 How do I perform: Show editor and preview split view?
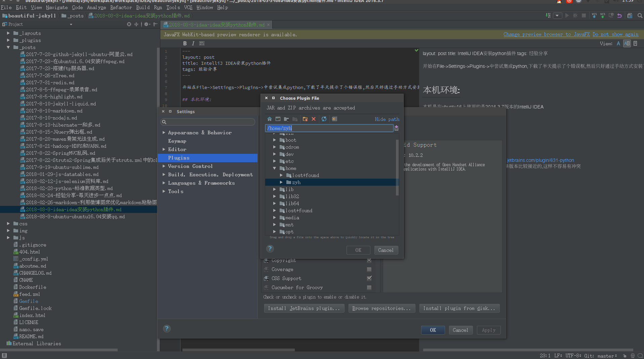tap(627, 43)
